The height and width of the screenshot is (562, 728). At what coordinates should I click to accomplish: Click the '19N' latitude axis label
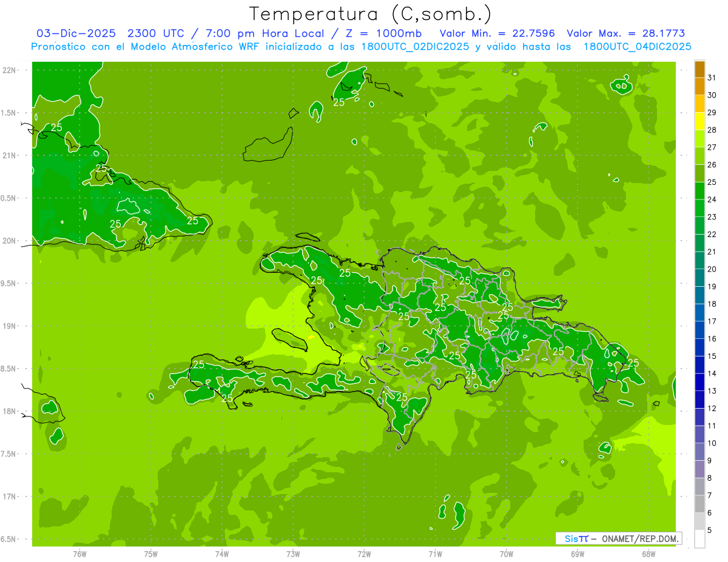[x=10, y=326]
